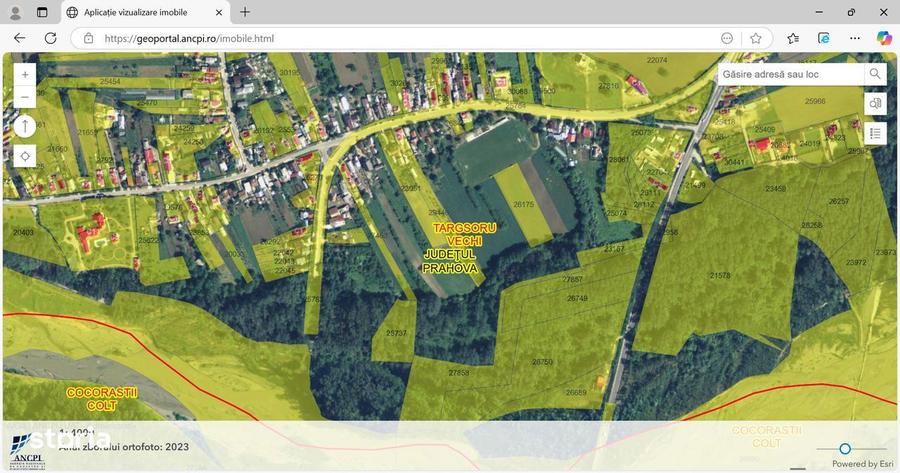Go back with the browser back arrow

(20, 38)
